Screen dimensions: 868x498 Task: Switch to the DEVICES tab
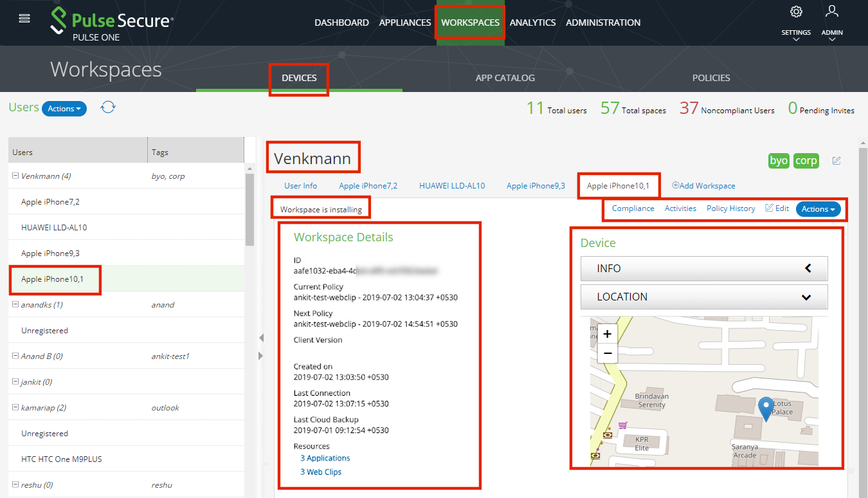pos(299,78)
